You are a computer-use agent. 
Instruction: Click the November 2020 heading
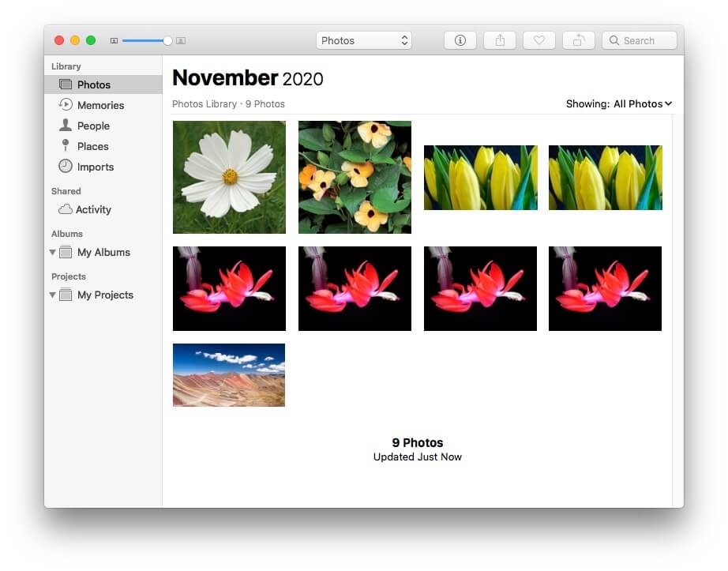(x=247, y=78)
